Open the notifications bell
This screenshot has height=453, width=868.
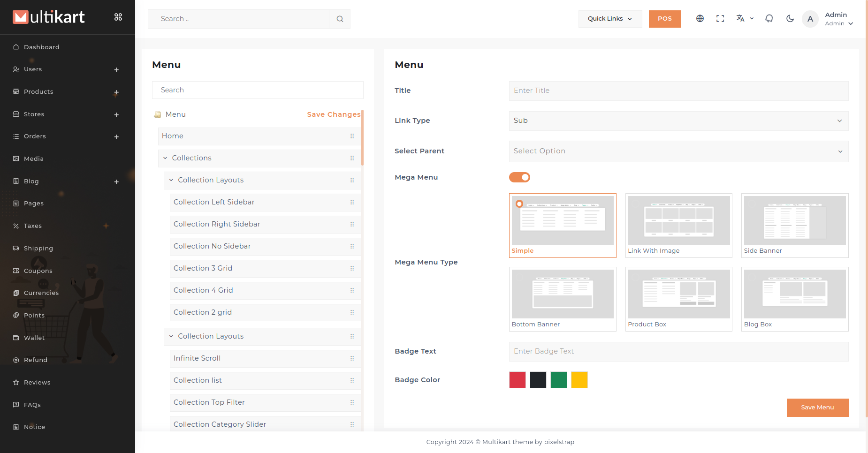(x=769, y=19)
